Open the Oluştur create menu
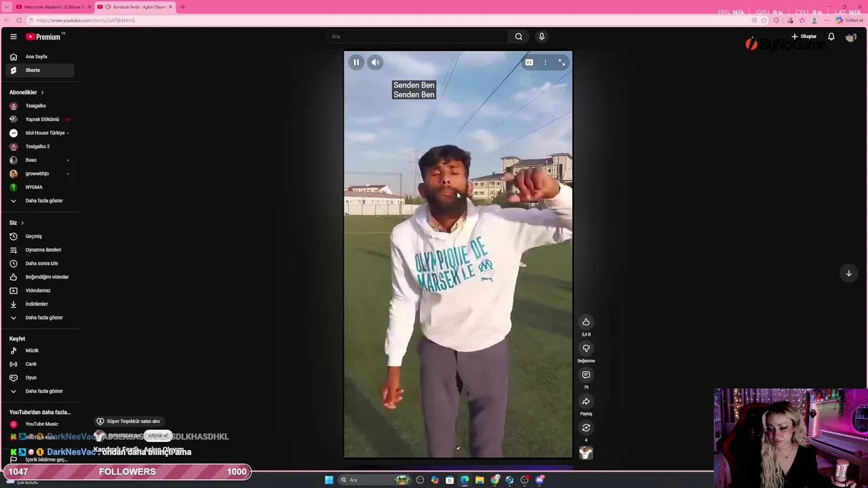Screen dimensions: 868x488 [x=804, y=37]
